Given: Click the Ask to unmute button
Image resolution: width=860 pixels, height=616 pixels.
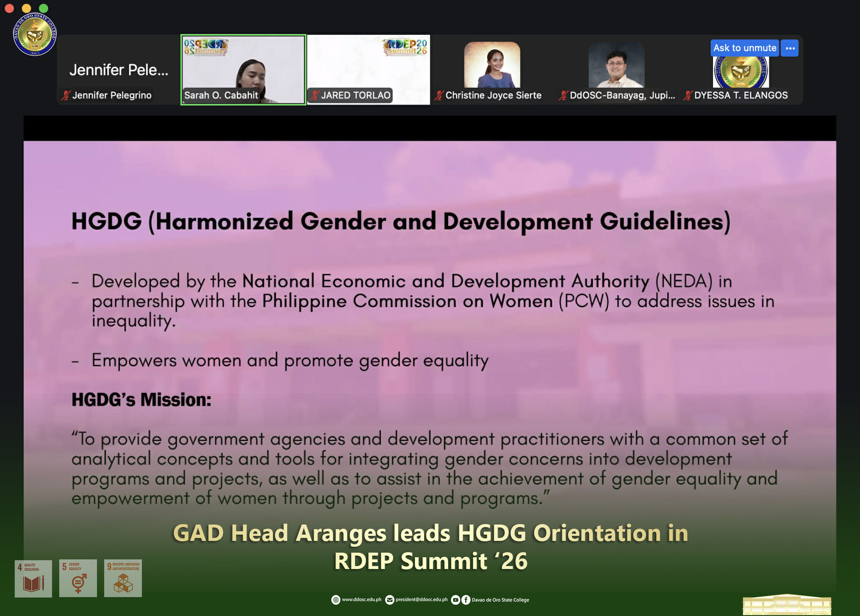Looking at the screenshot, I should click(x=744, y=48).
